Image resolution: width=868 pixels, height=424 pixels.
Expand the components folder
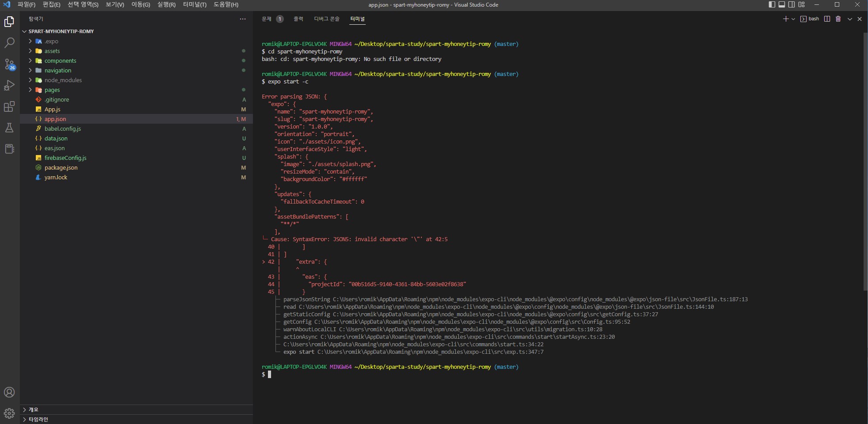coord(137,61)
